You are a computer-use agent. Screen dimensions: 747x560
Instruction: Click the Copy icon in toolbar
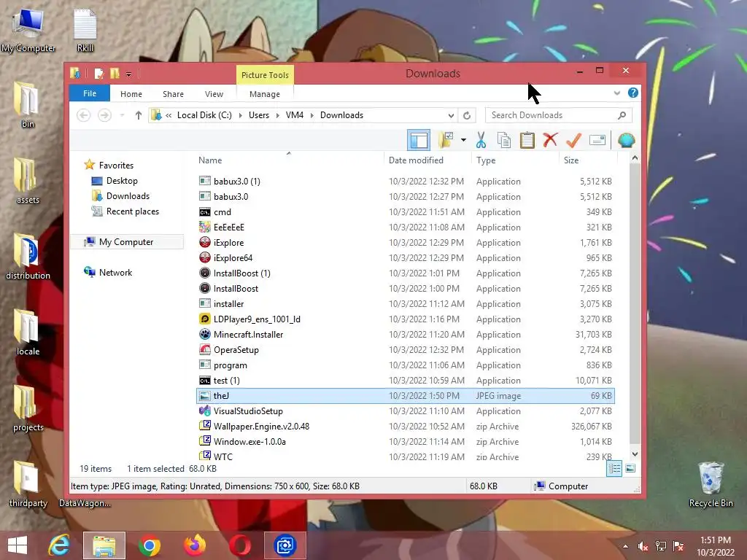coord(503,141)
